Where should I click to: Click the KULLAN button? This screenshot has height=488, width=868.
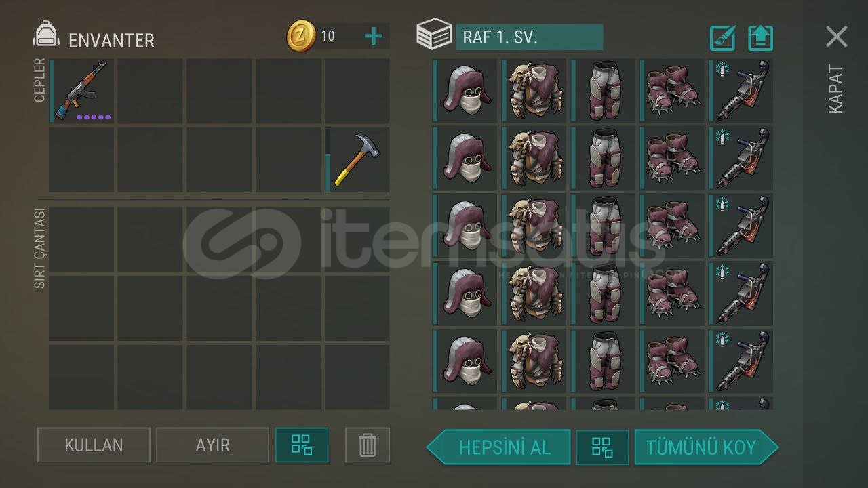pos(94,445)
